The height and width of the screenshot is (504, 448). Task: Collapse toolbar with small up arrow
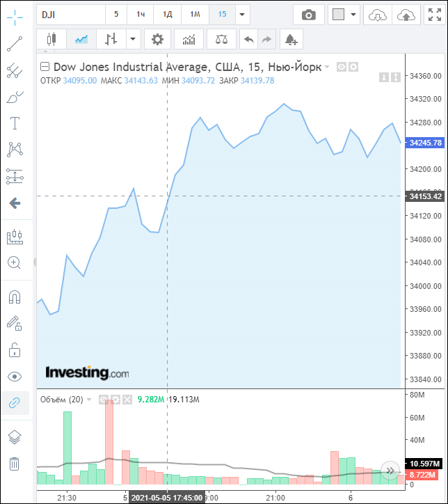[46, 51]
